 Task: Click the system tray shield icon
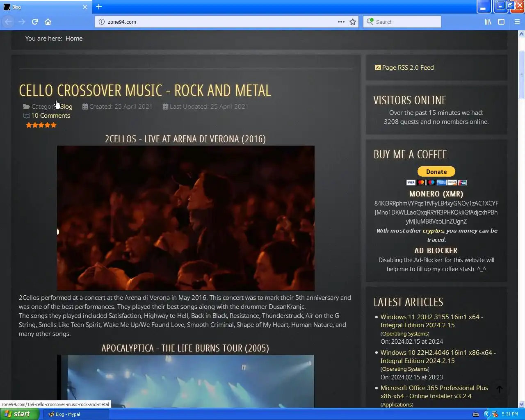(495, 414)
